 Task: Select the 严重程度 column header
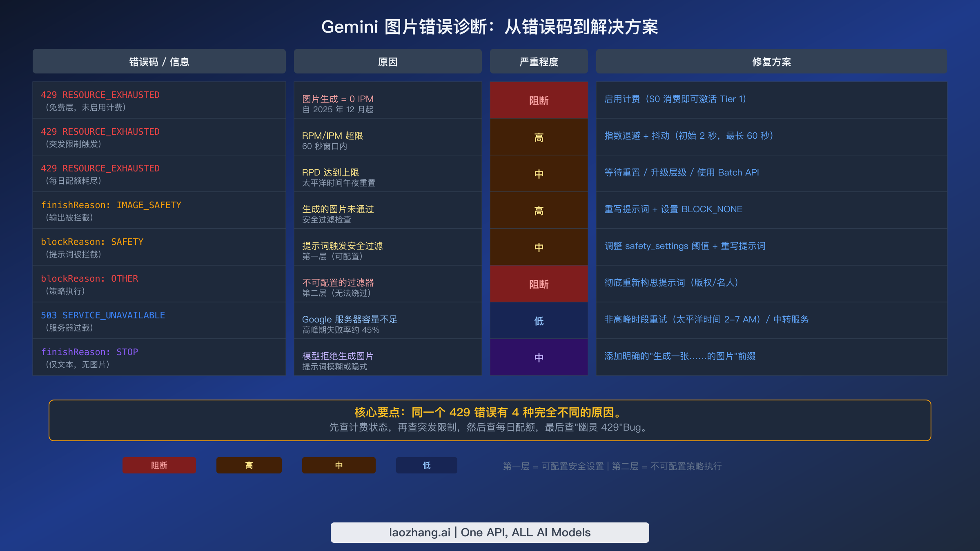click(538, 61)
